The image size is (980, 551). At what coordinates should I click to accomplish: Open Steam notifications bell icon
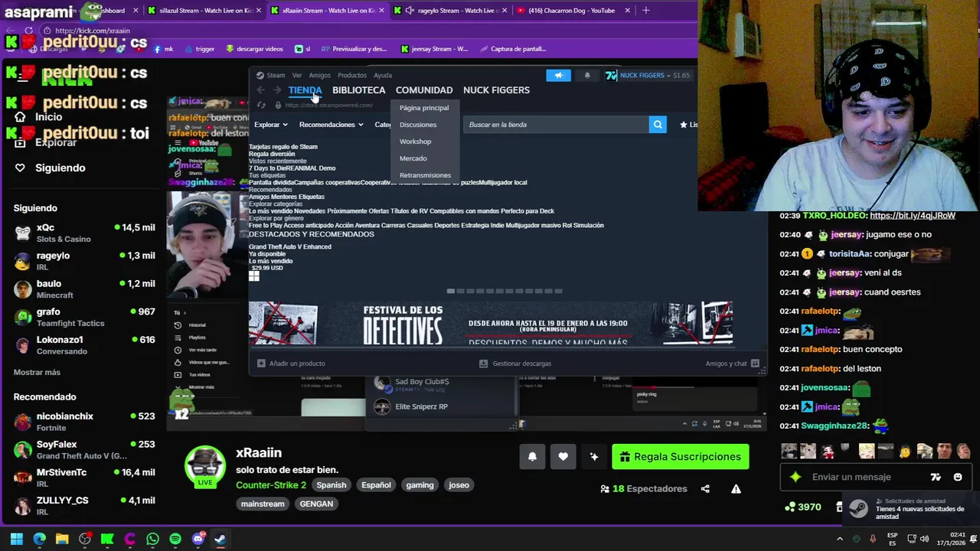[587, 75]
